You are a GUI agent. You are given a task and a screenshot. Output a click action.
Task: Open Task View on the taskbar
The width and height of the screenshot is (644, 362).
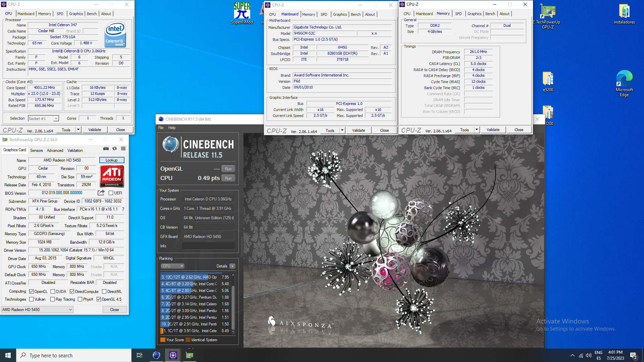coord(140,355)
